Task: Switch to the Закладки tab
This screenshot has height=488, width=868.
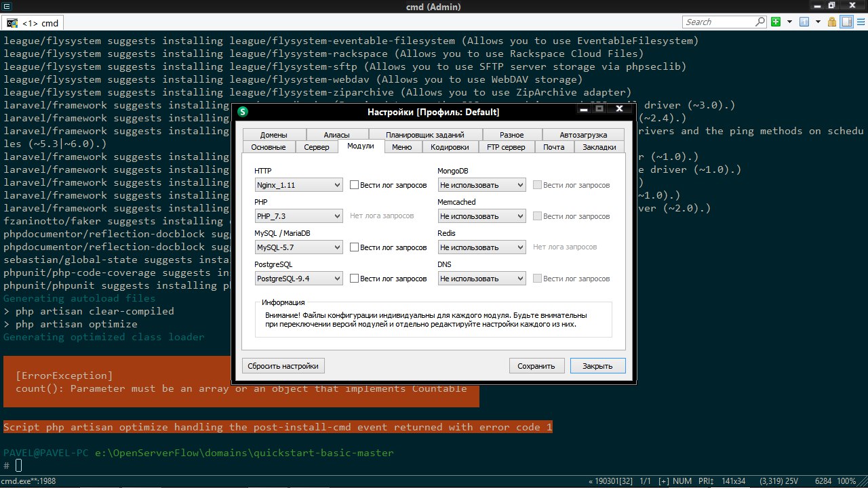Action: pos(599,147)
